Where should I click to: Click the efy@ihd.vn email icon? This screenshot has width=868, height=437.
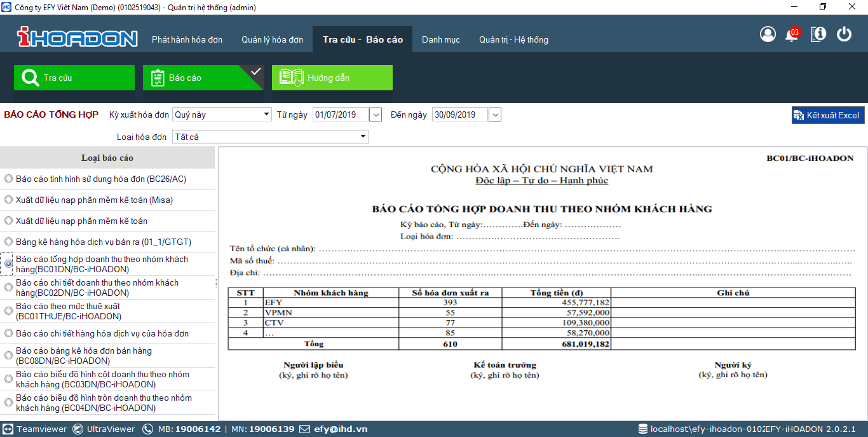[304, 429]
